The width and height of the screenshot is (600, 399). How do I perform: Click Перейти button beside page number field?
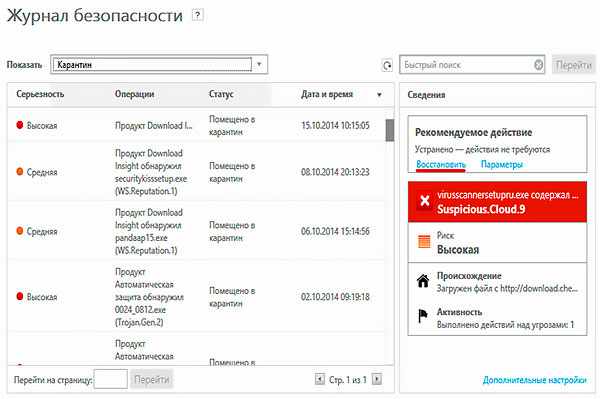152,379
